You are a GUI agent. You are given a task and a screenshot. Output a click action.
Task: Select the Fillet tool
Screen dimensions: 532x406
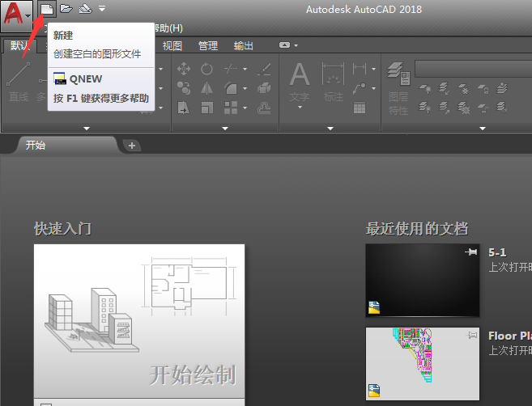[x=231, y=88]
